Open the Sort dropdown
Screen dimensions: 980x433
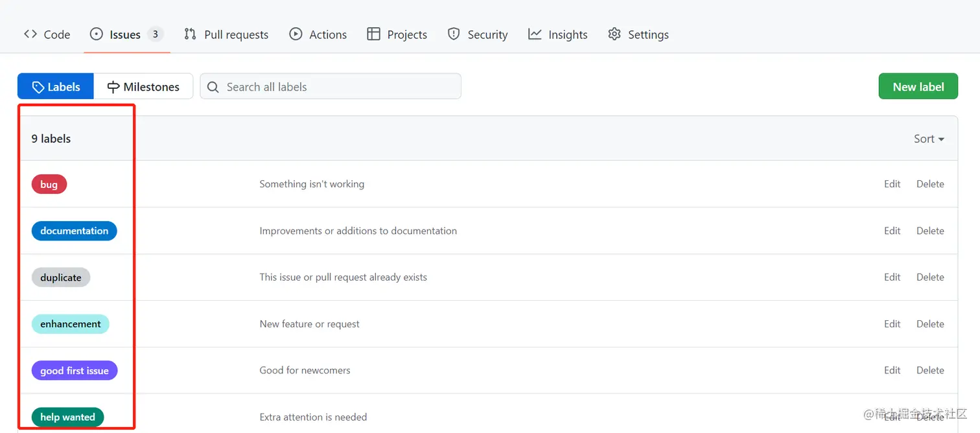click(x=928, y=139)
